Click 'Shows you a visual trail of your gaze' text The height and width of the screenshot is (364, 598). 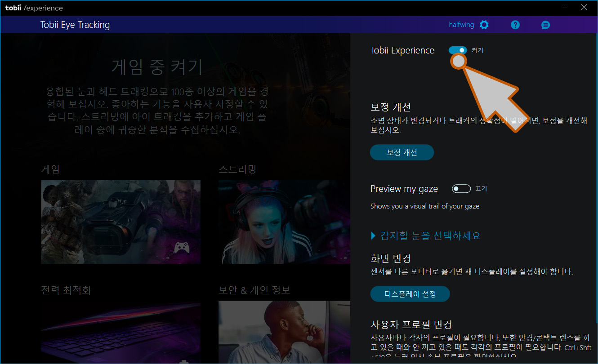tap(425, 206)
